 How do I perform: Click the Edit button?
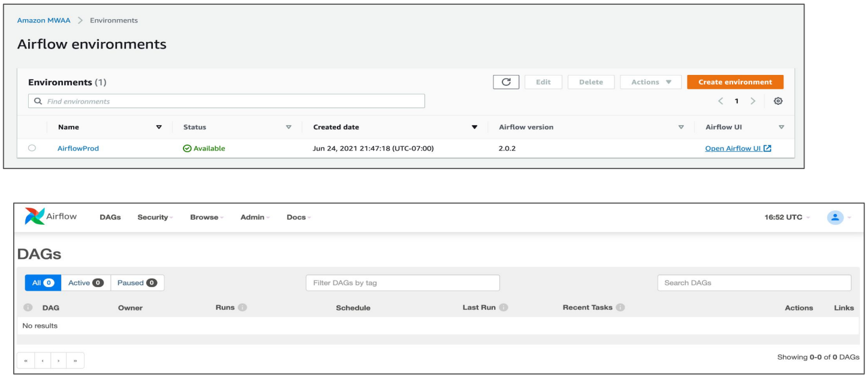pyautogui.click(x=543, y=82)
